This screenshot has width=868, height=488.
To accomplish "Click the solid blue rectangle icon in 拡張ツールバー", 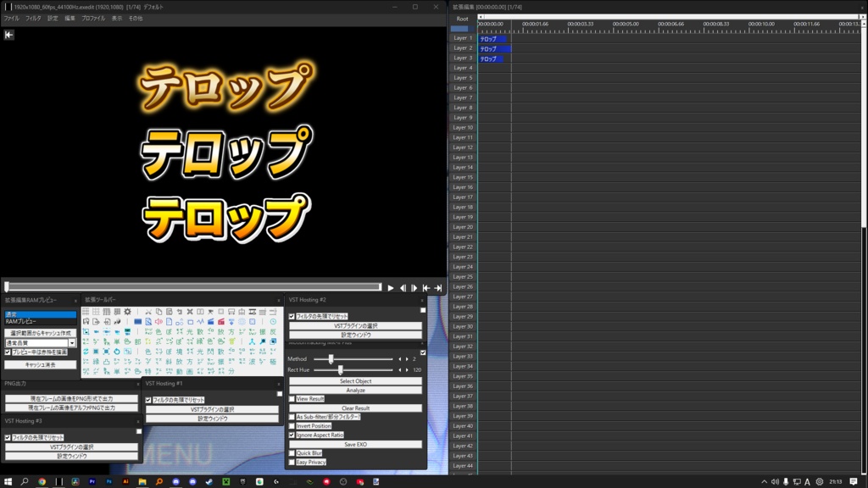I will pos(138,321).
